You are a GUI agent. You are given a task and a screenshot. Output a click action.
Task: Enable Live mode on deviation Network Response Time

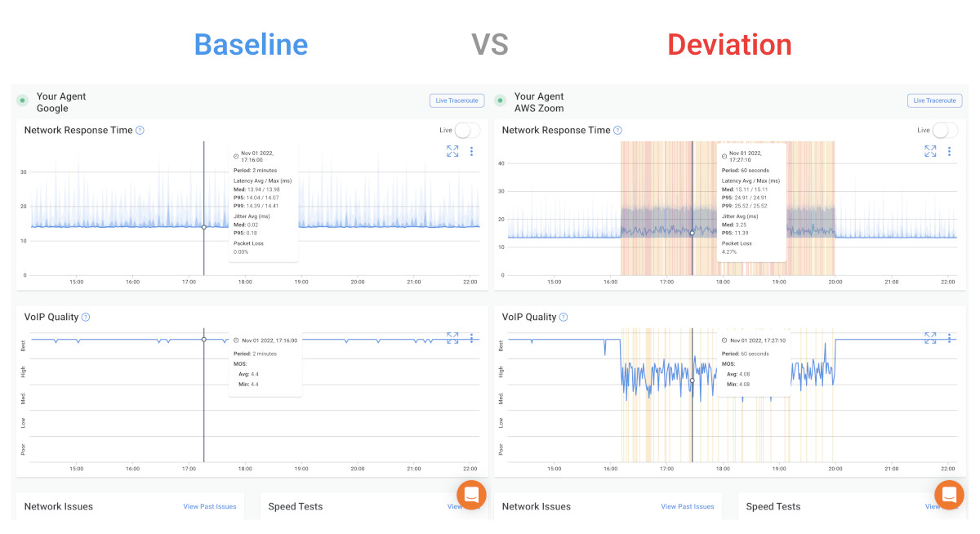tap(945, 130)
